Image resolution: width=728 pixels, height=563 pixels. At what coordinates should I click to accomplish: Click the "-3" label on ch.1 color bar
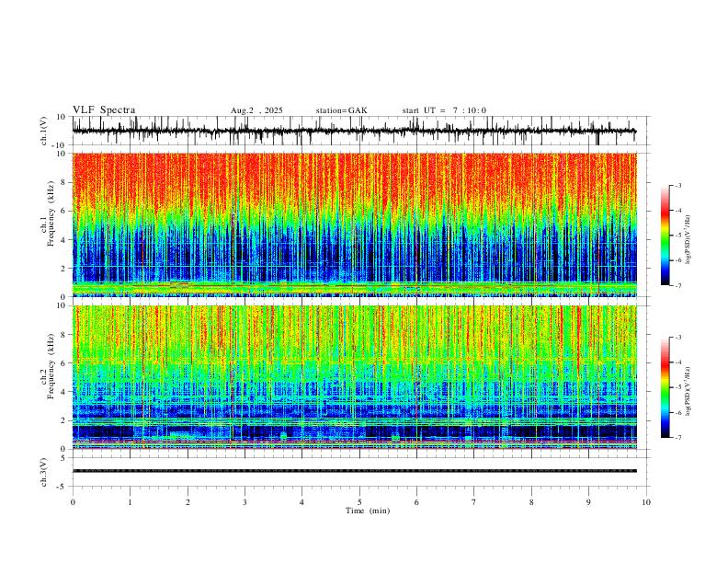[x=677, y=185]
